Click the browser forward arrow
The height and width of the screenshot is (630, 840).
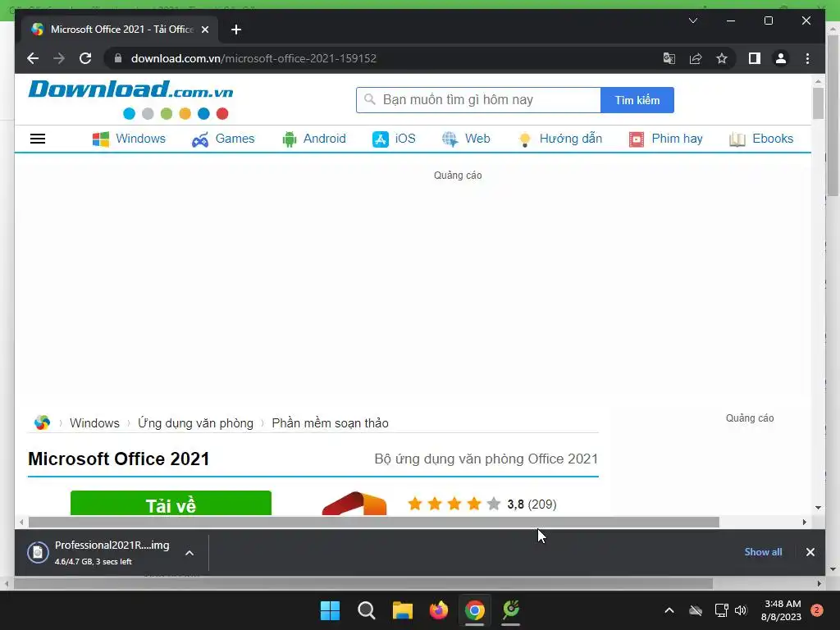59,58
